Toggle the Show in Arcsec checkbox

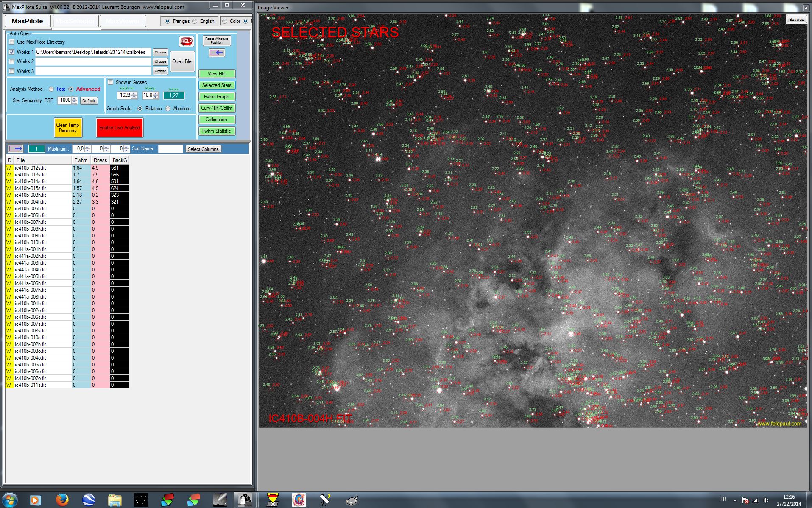(x=111, y=82)
